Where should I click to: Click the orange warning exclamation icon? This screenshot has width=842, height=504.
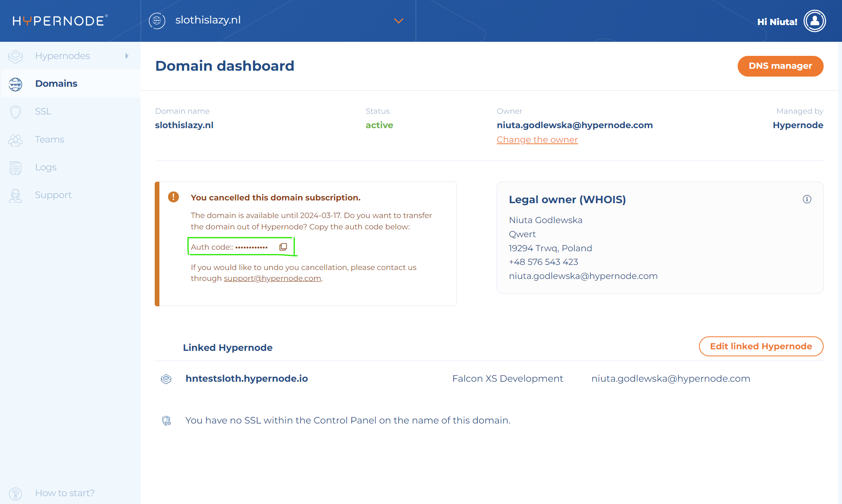coord(173,197)
